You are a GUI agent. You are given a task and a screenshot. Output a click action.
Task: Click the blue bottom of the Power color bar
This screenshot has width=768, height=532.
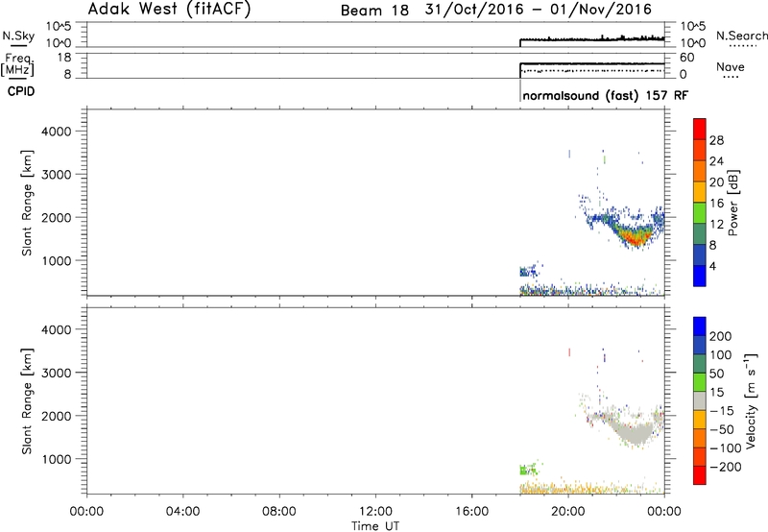tap(700, 276)
